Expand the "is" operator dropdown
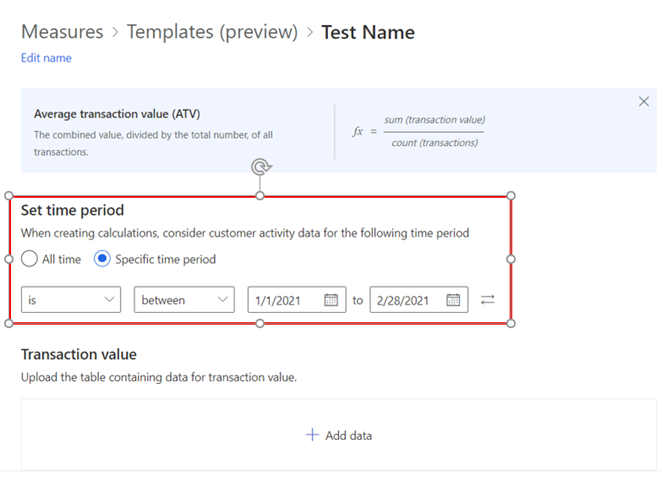This screenshot has width=661, height=477. point(70,300)
